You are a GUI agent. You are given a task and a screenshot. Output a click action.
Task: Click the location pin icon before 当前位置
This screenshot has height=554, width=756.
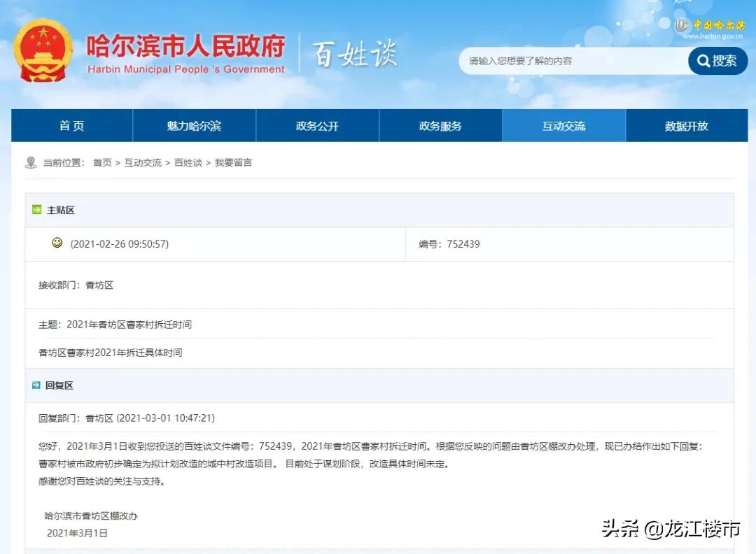pyautogui.click(x=31, y=162)
